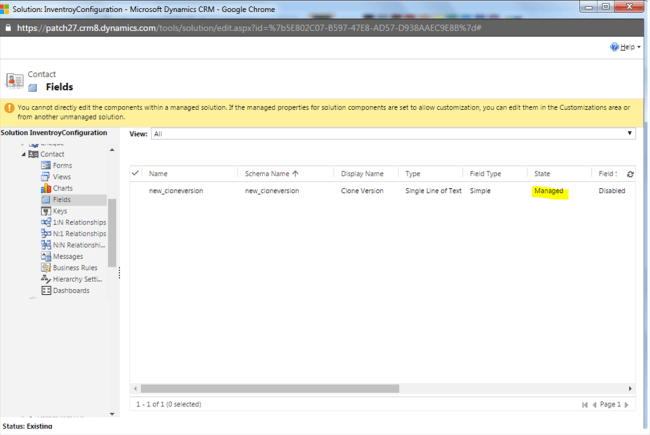Screen dimensions: 650x435
Task: Click the Simple field type cell
Action: (480, 191)
